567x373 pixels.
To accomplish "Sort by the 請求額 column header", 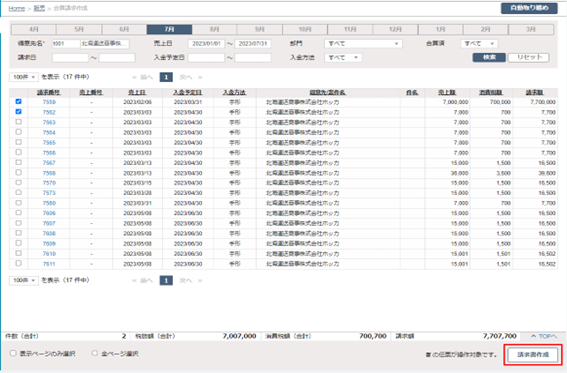I will (x=535, y=93).
